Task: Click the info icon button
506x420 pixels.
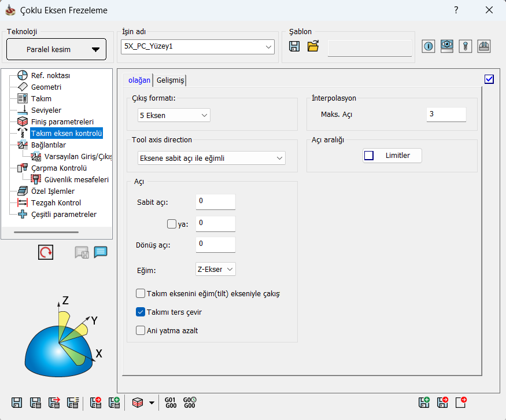Action: [x=428, y=47]
